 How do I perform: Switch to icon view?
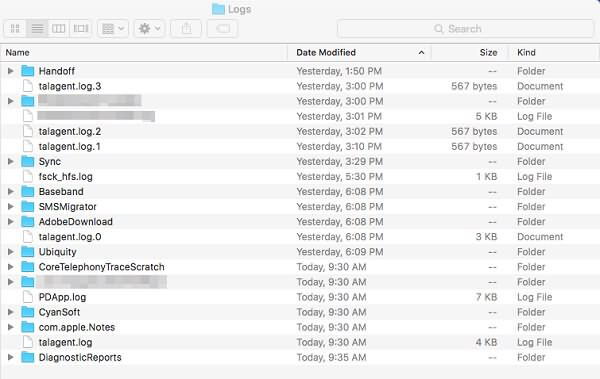15,28
